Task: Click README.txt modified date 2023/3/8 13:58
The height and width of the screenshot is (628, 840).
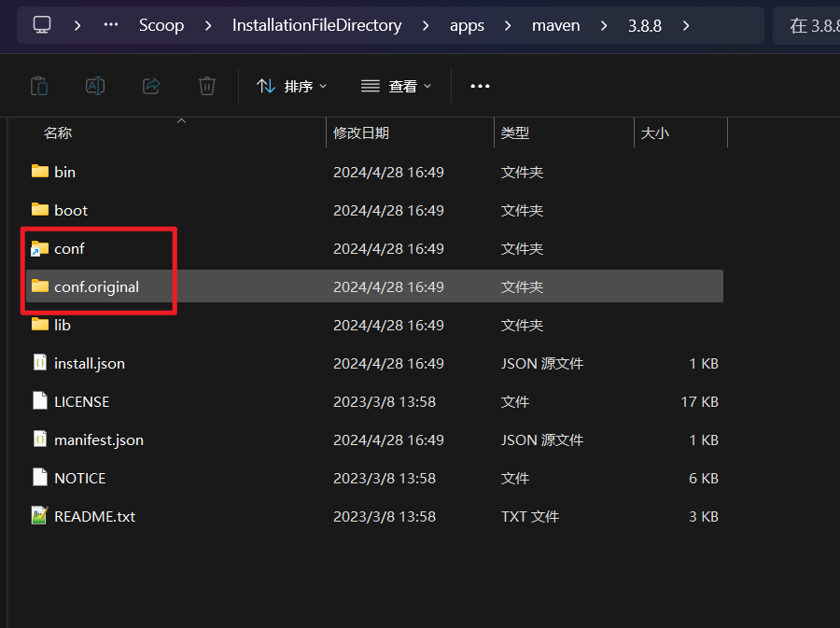Action: coord(385,517)
